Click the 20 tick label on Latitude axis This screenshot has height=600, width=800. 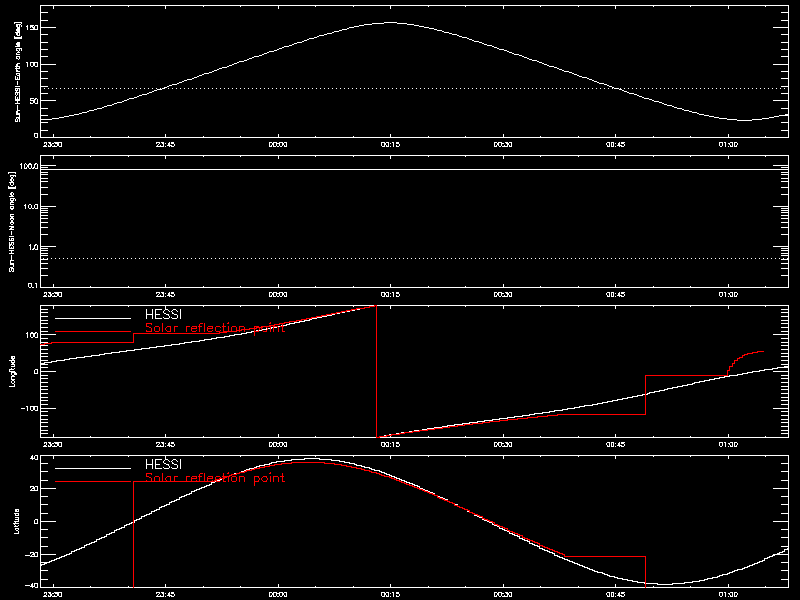coord(34,488)
